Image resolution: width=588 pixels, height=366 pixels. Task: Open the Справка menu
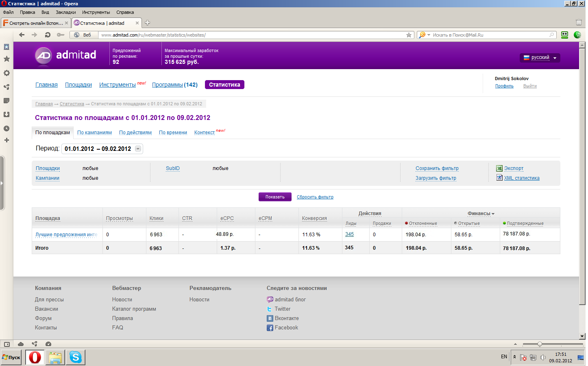click(125, 12)
